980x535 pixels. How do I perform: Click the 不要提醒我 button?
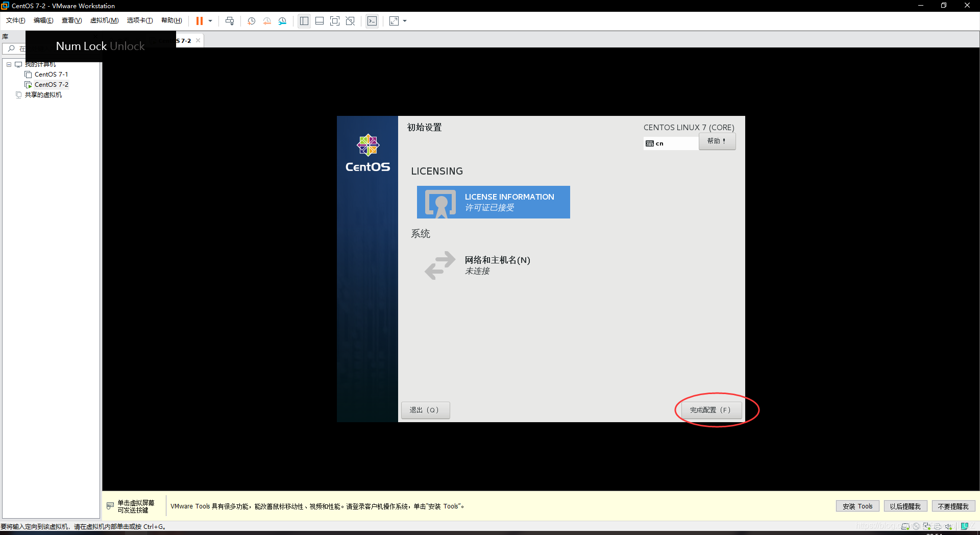[x=953, y=506]
